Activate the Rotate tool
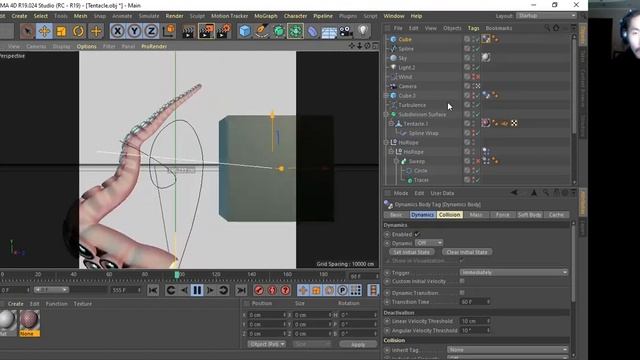The width and height of the screenshot is (640, 360). (x=78, y=31)
